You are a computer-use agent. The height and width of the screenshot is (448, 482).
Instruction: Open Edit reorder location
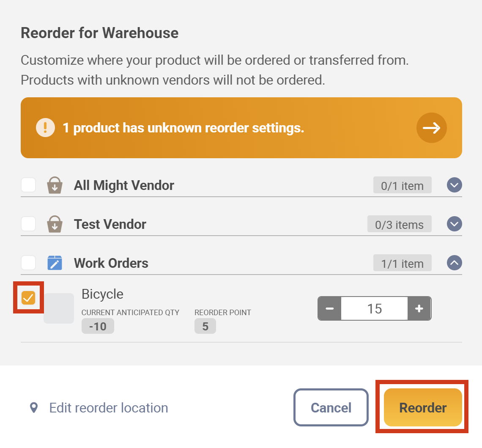coord(108,407)
